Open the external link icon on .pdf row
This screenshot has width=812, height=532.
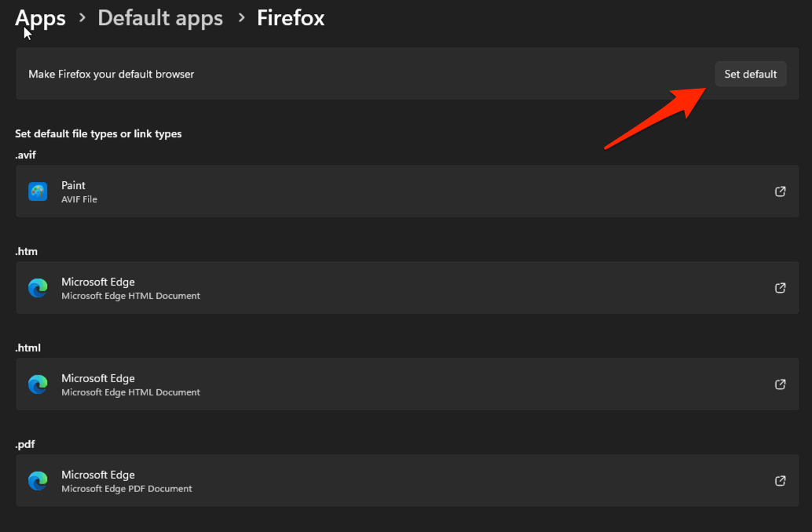[x=780, y=480]
